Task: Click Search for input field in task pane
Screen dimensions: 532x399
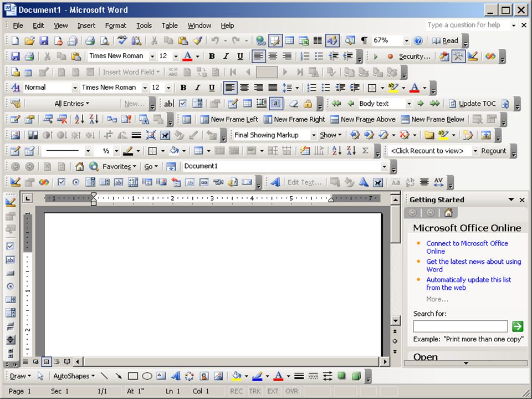Action: pyautogui.click(x=460, y=326)
